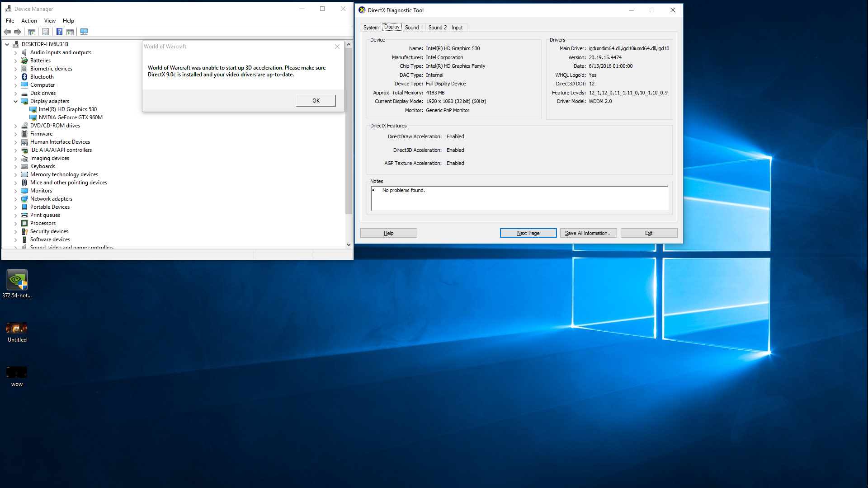This screenshot has width=868, height=488.
Task: Switch to the Input tab
Action: pos(457,28)
